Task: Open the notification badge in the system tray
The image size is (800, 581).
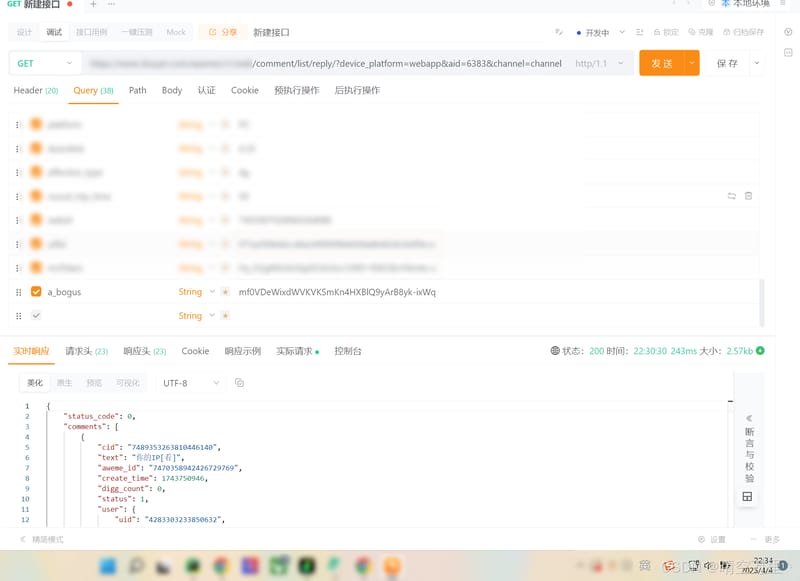Action: pos(783,565)
